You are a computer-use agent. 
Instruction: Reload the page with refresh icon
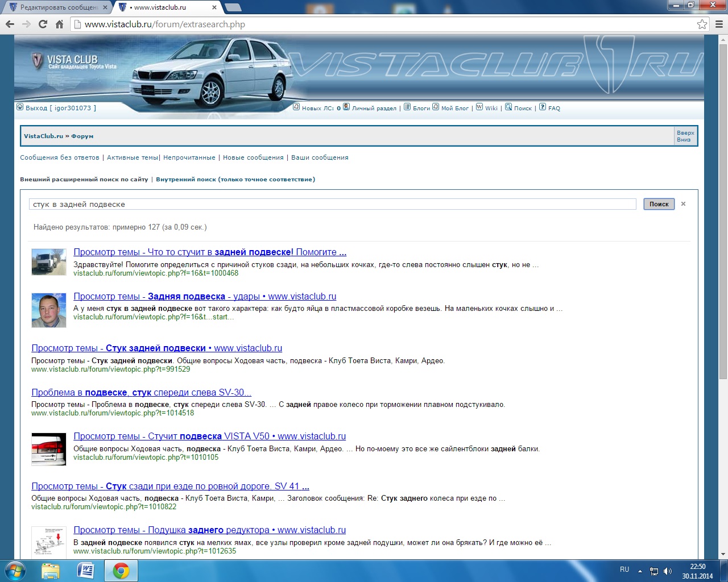click(43, 24)
